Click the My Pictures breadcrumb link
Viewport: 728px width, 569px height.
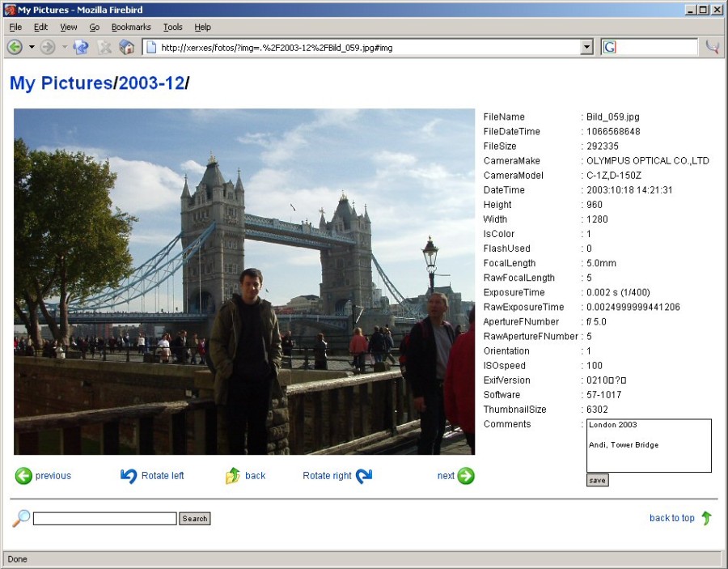(61, 83)
